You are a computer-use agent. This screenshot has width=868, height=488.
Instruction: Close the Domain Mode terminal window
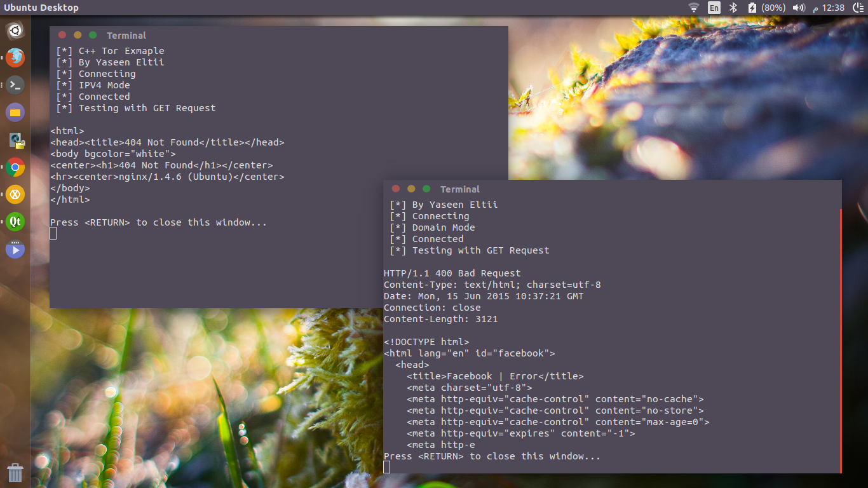coord(396,189)
